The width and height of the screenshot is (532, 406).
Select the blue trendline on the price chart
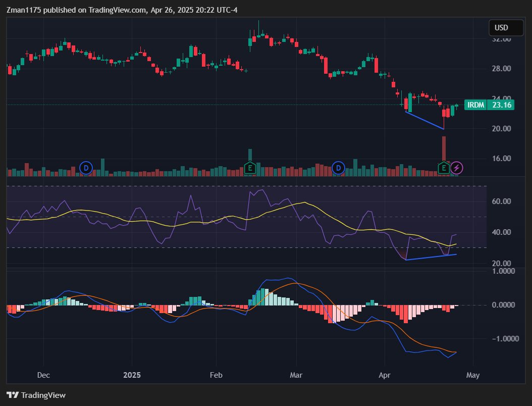pos(424,119)
